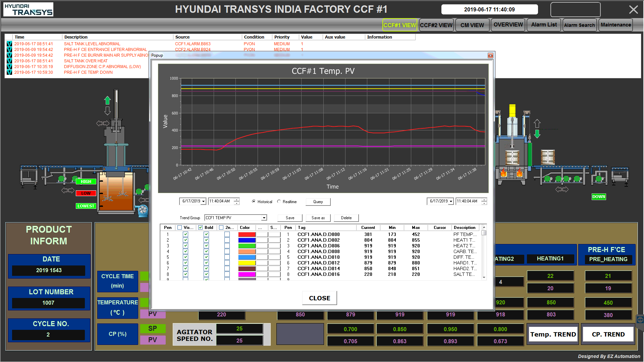Increase start time with spinner up arrow
The image size is (644, 362).
click(x=237, y=200)
